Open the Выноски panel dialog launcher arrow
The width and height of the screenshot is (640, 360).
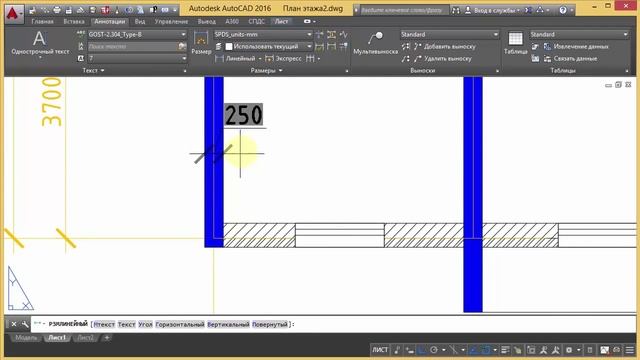coord(497,71)
